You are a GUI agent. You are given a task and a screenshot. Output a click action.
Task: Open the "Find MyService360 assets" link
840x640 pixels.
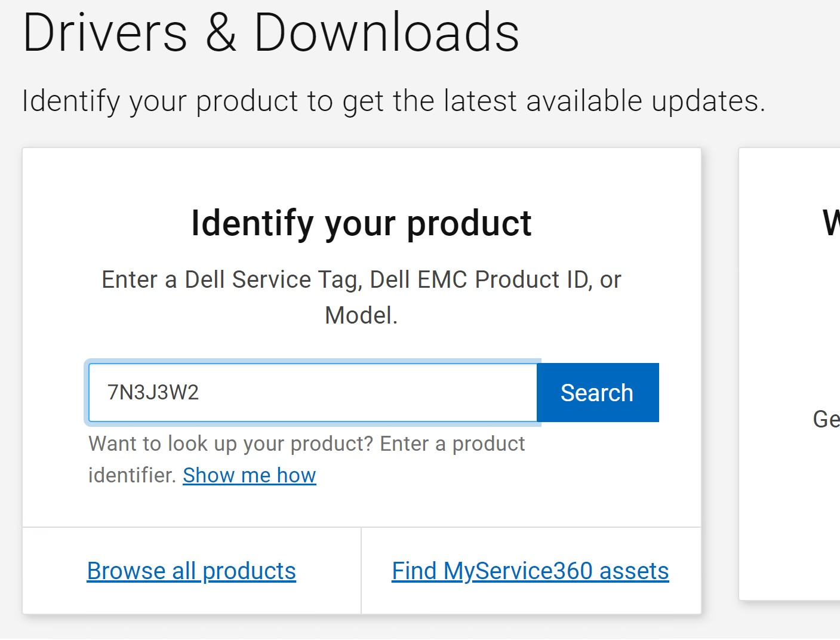pyautogui.click(x=530, y=571)
